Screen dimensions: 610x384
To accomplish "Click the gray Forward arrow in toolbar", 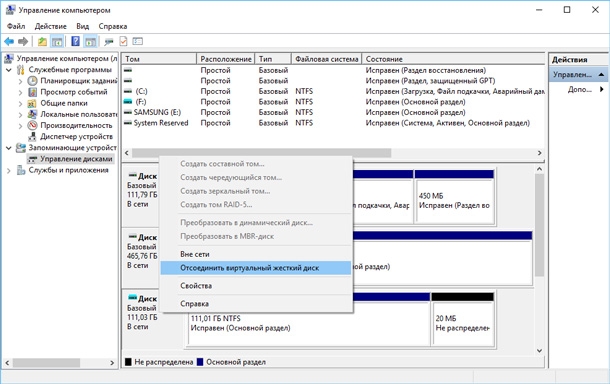I will [23, 41].
